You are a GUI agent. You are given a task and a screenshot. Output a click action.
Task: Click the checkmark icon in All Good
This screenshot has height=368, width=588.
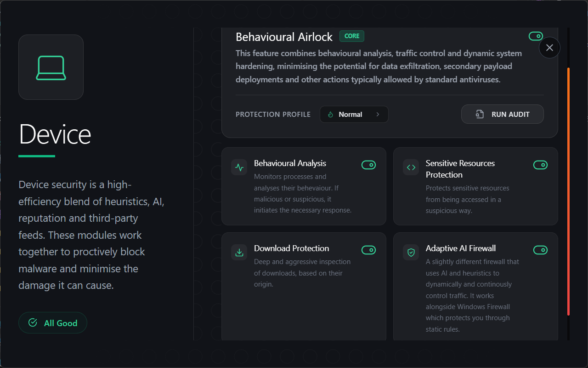pos(33,323)
